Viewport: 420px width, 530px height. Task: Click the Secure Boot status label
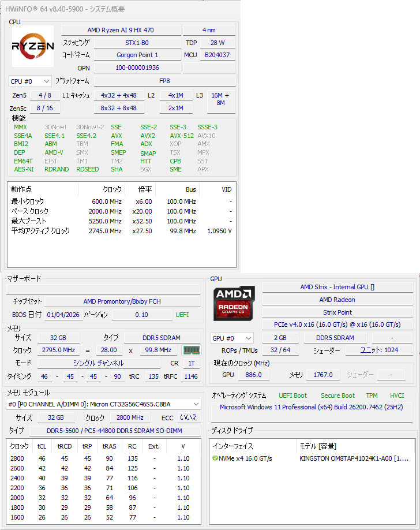[x=337, y=395]
